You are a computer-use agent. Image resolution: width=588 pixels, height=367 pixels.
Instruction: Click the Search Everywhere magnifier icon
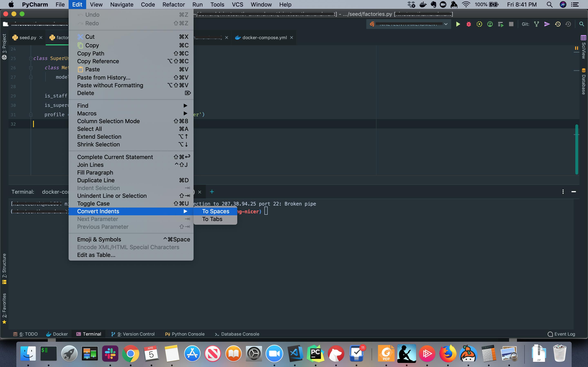tap(581, 24)
